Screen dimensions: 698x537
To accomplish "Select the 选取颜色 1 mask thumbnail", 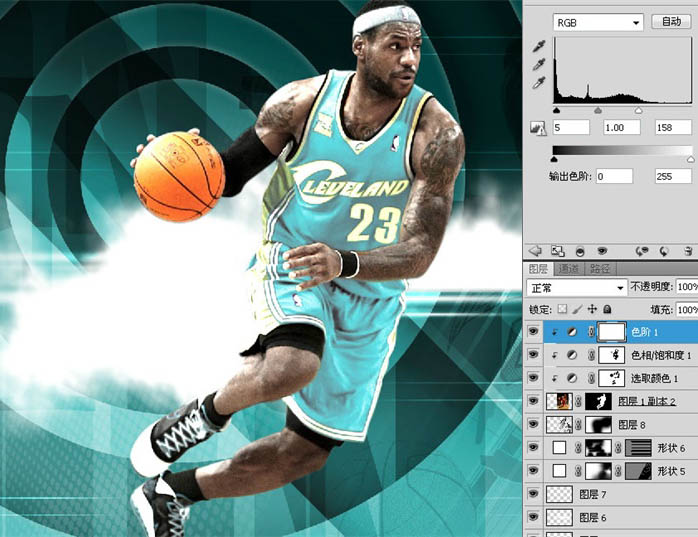I will tap(612, 378).
